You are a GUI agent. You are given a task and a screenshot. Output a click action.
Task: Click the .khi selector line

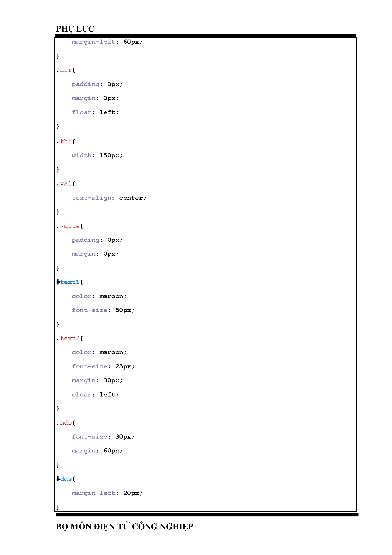tap(66, 141)
